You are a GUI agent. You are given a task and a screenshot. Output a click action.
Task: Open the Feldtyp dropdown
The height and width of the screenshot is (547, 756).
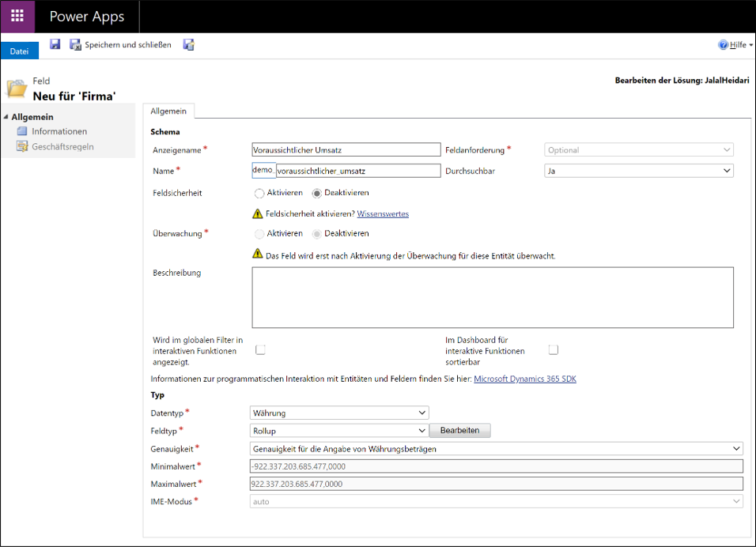pyautogui.click(x=339, y=430)
